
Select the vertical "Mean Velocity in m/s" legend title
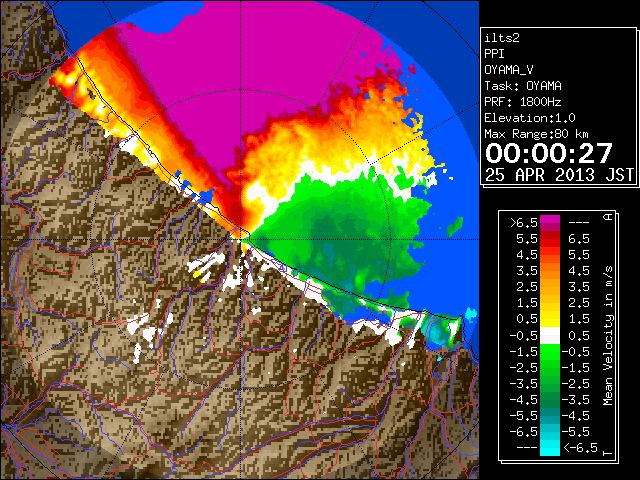(608, 336)
